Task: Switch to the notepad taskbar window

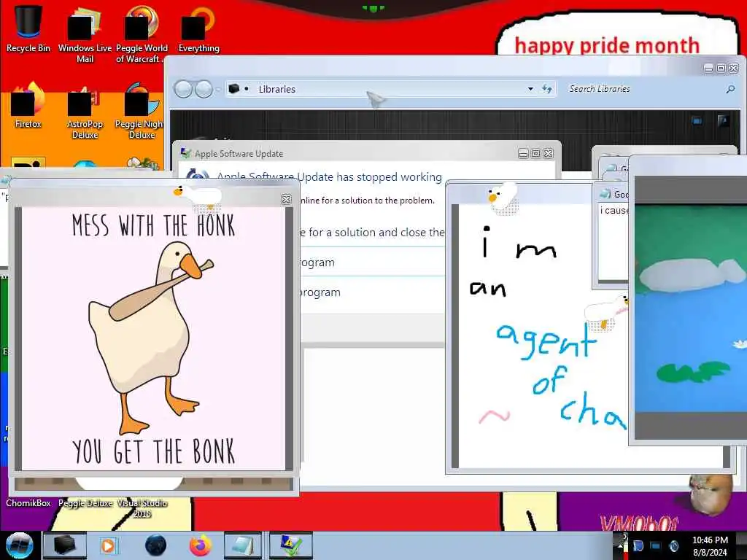Action: click(242, 545)
